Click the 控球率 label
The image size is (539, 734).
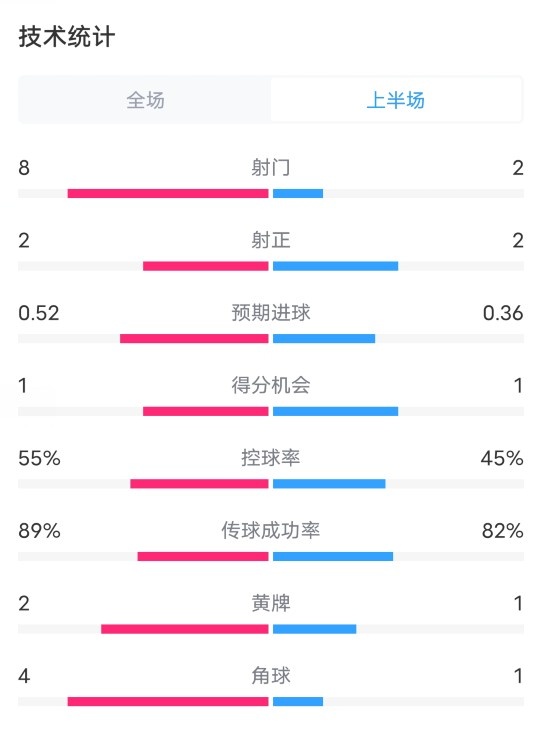[271, 458]
